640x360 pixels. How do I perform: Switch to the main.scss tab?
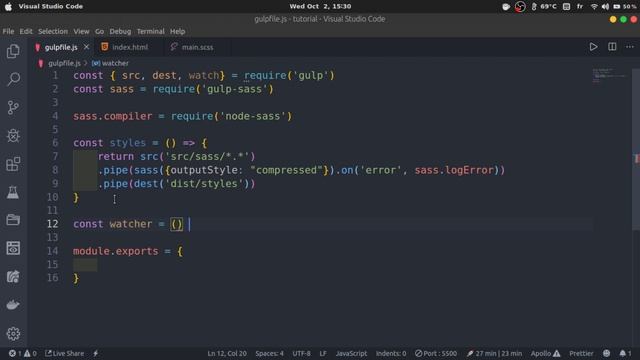pyautogui.click(x=197, y=47)
